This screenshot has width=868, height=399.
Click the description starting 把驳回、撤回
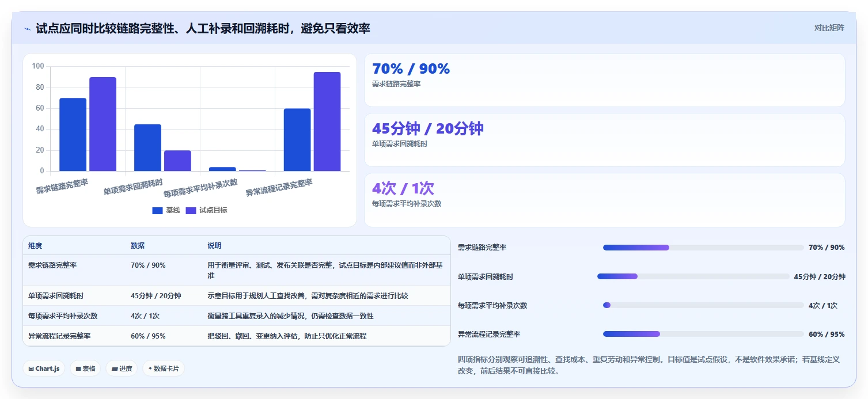pyautogui.click(x=287, y=336)
